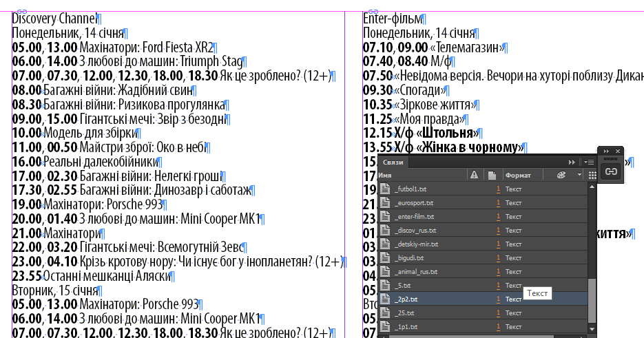Click the color palette column header icon
This screenshot has height=338, width=644.
pyautogui.click(x=561, y=176)
